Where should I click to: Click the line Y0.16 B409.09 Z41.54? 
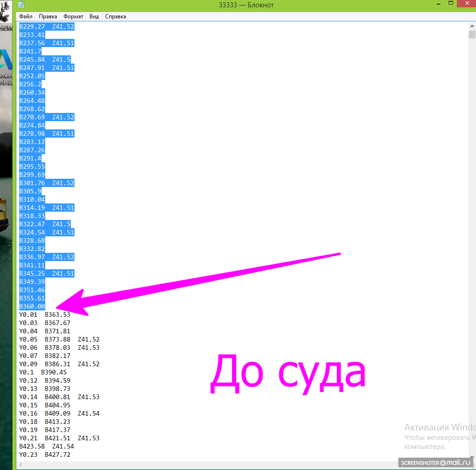[59, 413]
